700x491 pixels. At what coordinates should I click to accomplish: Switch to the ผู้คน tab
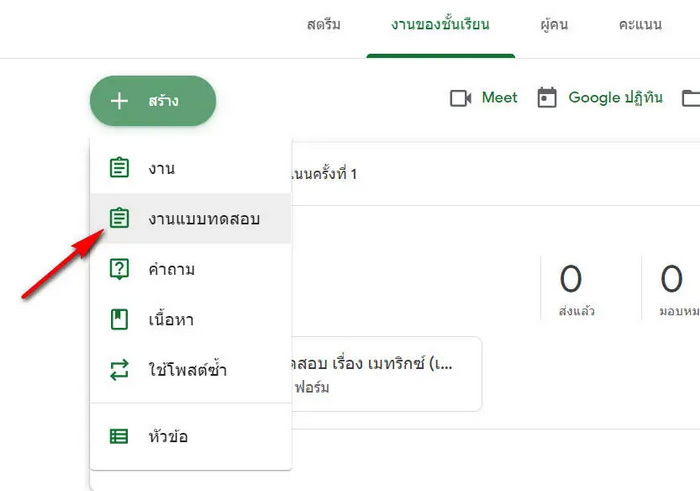coord(552,24)
